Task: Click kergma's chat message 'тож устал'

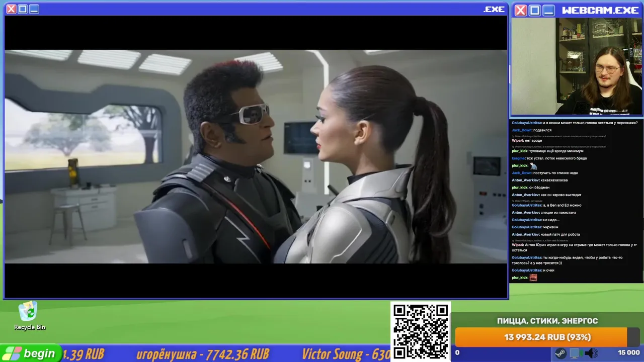Action: [549, 158]
